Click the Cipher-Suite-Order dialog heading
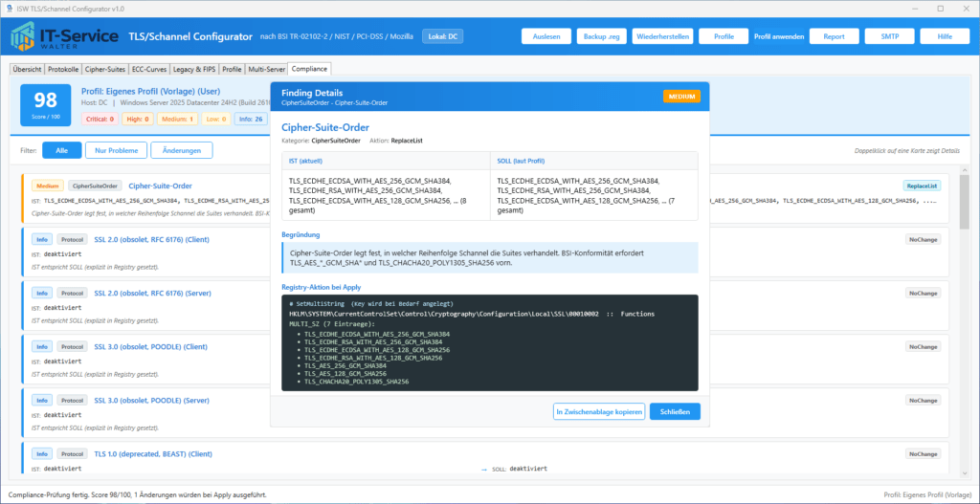 tap(325, 127)
